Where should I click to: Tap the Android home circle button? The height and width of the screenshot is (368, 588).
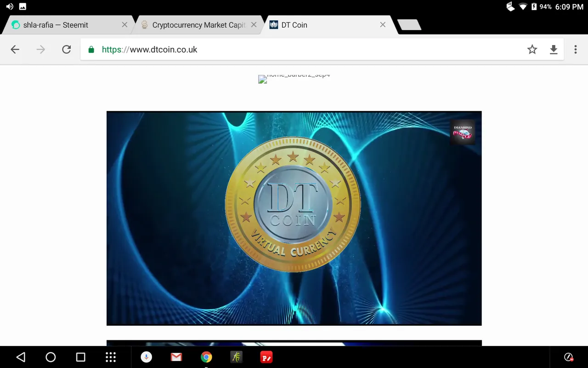51,357
